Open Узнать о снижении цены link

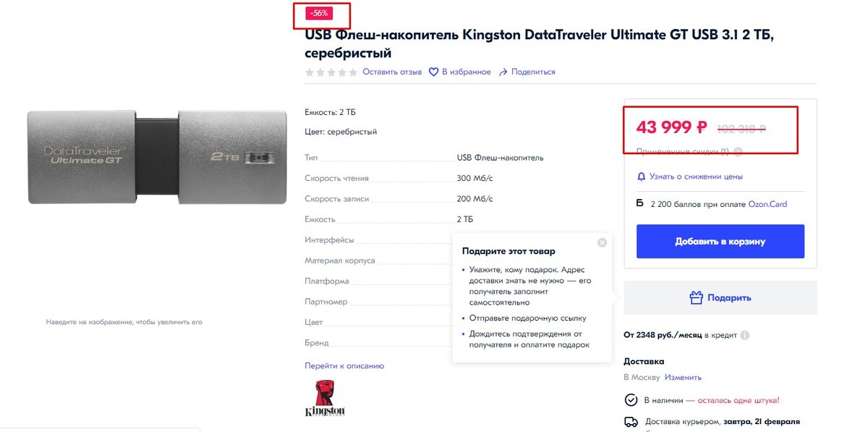pyautogui.click(x=696, y=177)
